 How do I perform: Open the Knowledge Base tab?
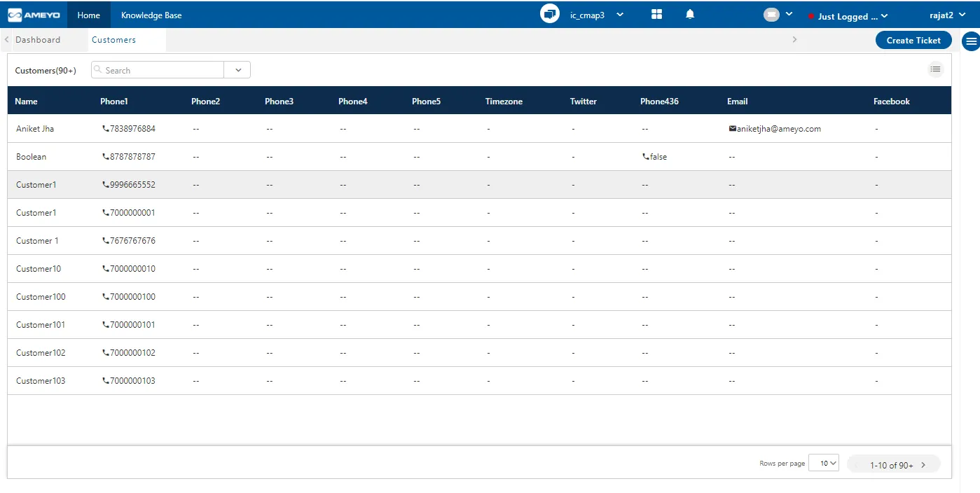151,15
